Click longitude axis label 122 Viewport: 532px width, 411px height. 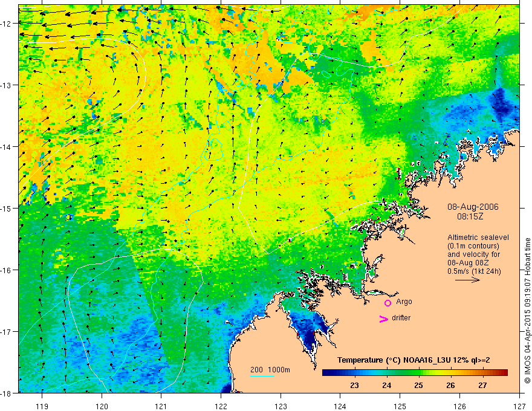[x=221, y=406]
